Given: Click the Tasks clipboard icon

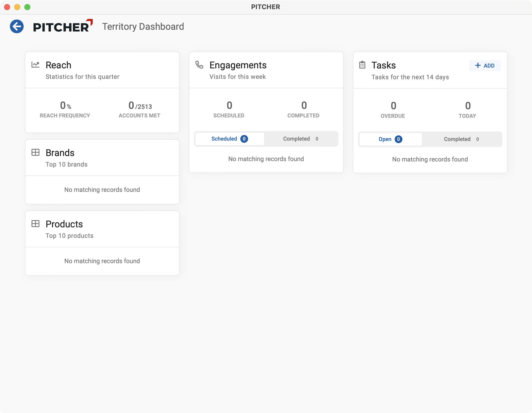Looking at the screenshot, I should (362, 65).
